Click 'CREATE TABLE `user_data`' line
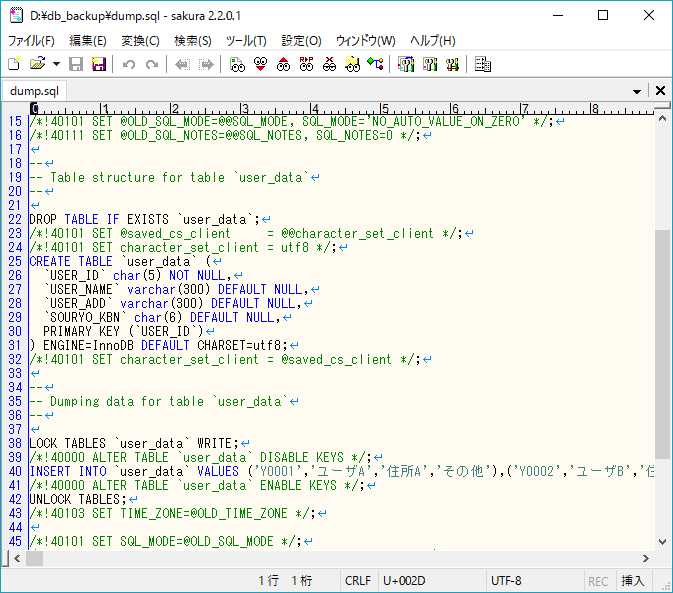The height and width of the screenshot is (593, 673). [x=125, y=261]
